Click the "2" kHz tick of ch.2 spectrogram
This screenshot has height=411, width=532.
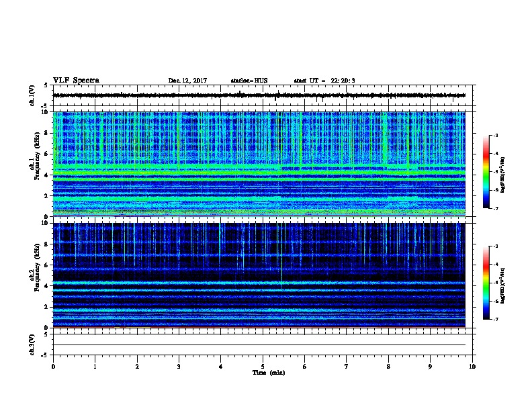click(x=46, y=307)
